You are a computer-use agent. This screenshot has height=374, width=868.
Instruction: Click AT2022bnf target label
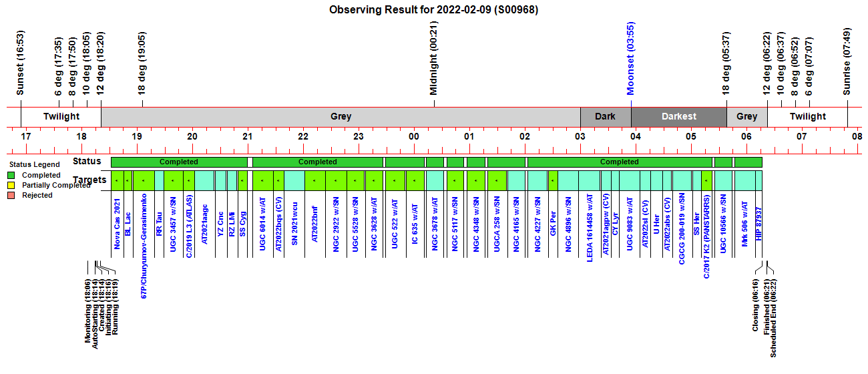315,224
